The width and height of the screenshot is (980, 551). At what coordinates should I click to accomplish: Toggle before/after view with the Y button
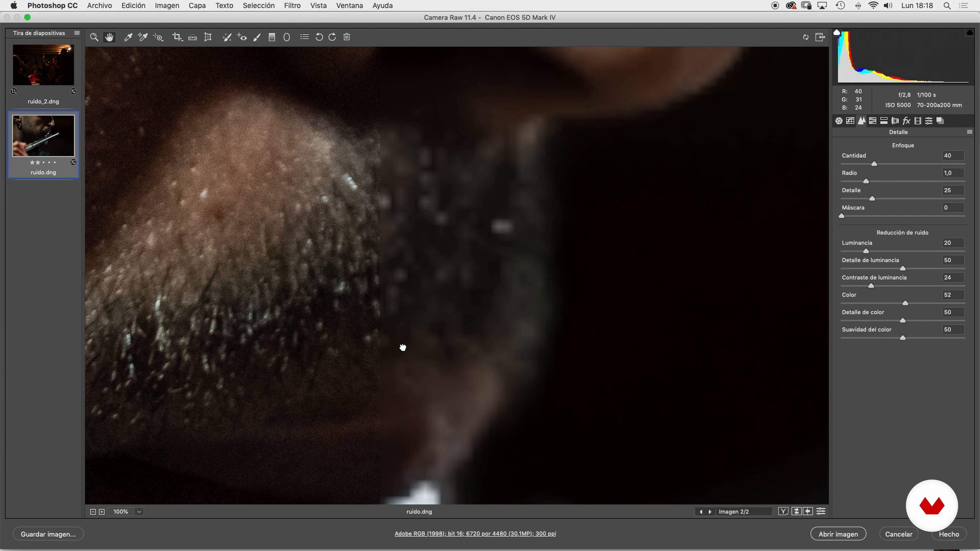(783, 511)
